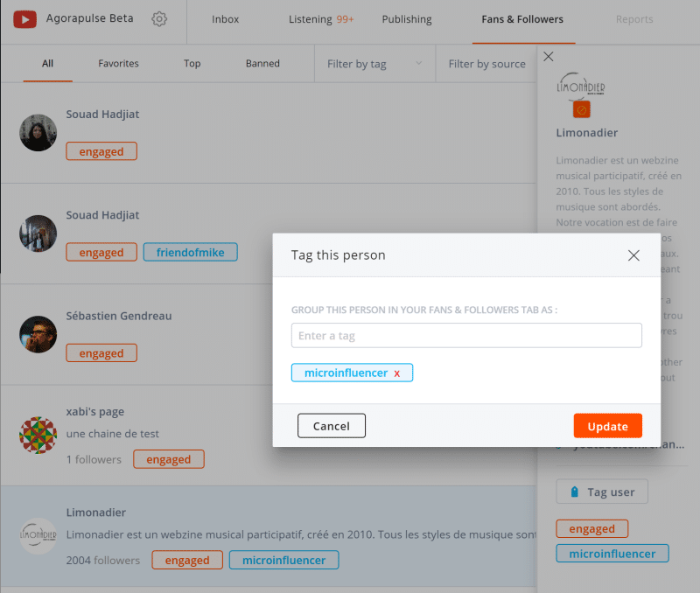Open settings via the gear icon
Screen dimensions: 700x593
(x=159, y=18)
